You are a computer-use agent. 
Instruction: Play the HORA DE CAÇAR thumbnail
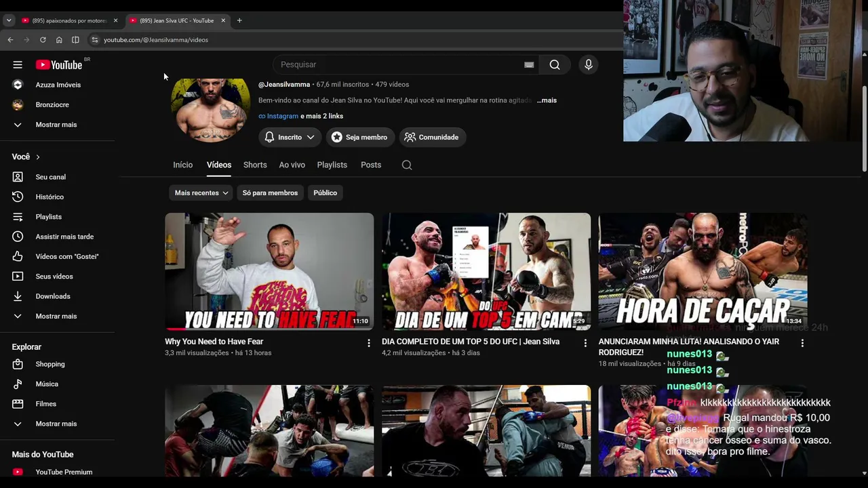click(x=703, y=272)
